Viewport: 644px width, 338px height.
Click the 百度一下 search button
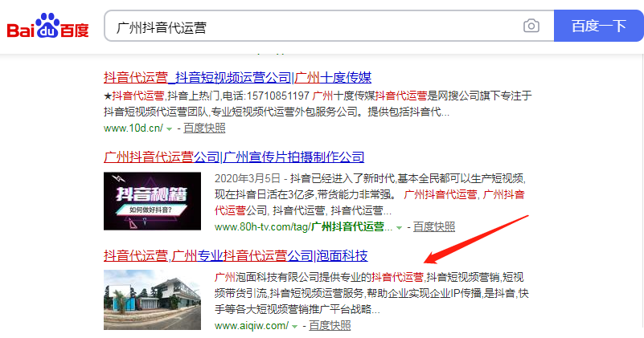click(x=598, y=26)
